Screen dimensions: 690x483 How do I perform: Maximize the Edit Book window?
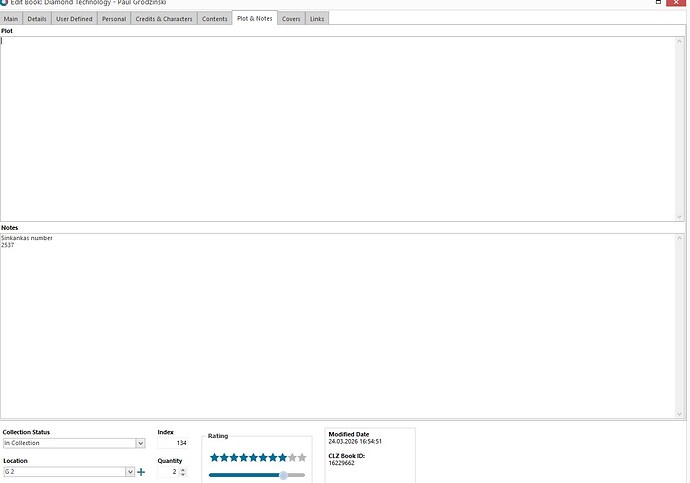[658, 2]
